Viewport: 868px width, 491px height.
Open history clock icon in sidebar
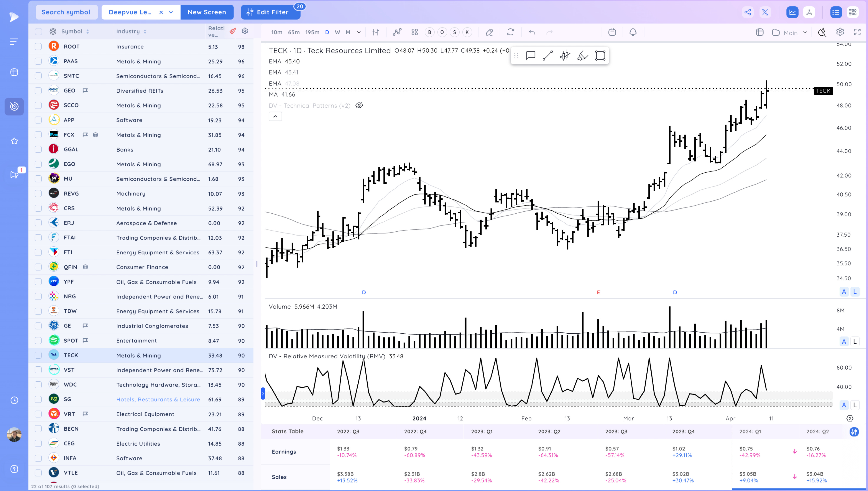(14, 400)
